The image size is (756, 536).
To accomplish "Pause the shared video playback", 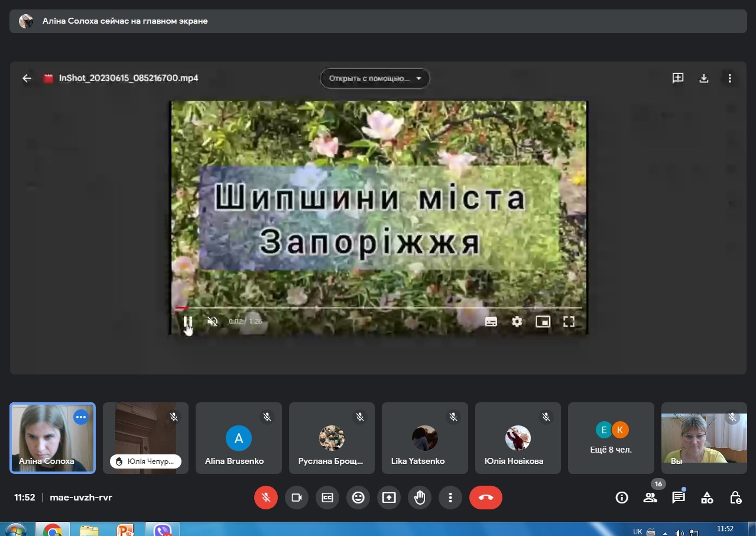I will (x=187, y=322).
